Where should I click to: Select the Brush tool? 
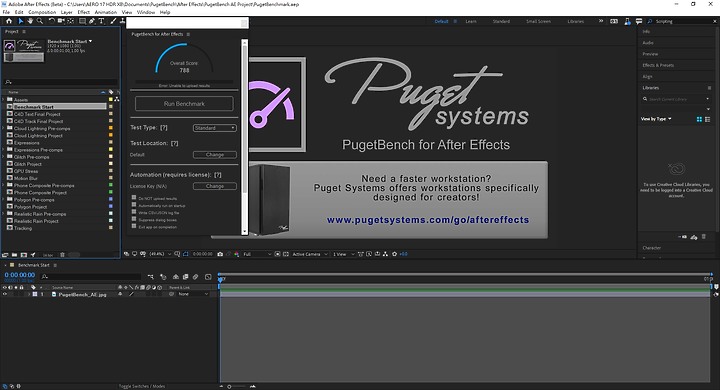113,21
